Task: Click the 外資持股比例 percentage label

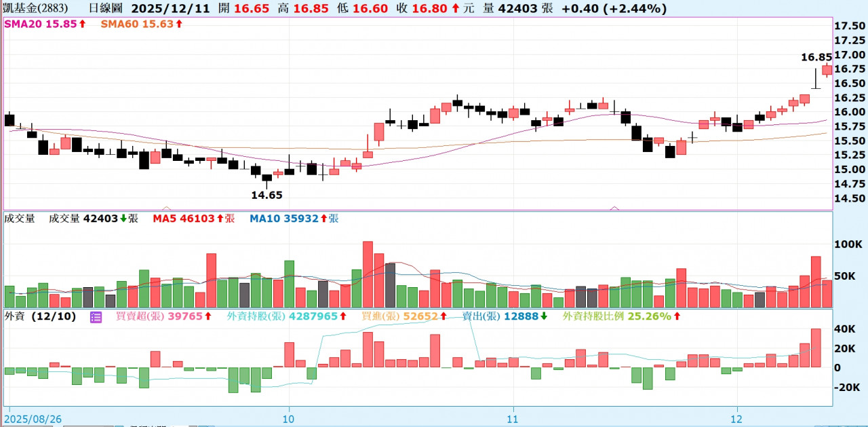Action: [x=622, y=316]
